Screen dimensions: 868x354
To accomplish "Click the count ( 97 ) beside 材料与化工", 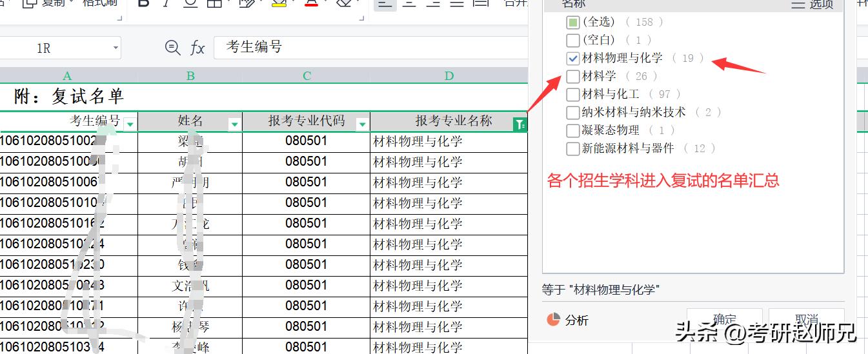I will (x=665, y=94).
